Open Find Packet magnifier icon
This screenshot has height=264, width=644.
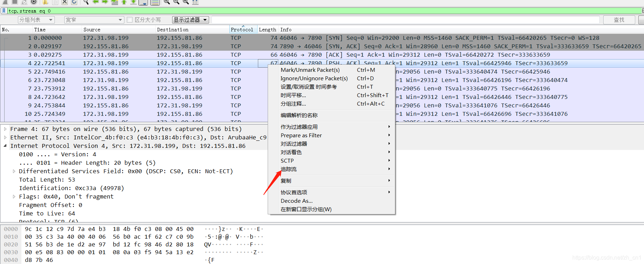click(86, 2)
